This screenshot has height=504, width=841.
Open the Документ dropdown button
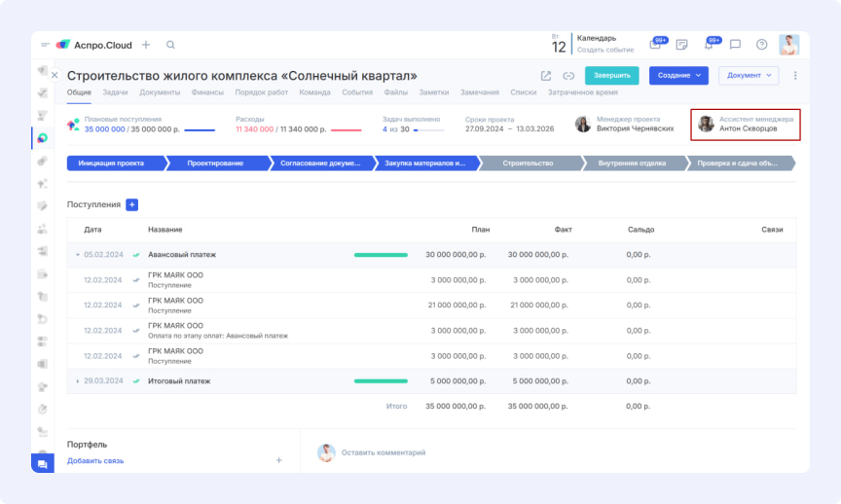[749, 75]
